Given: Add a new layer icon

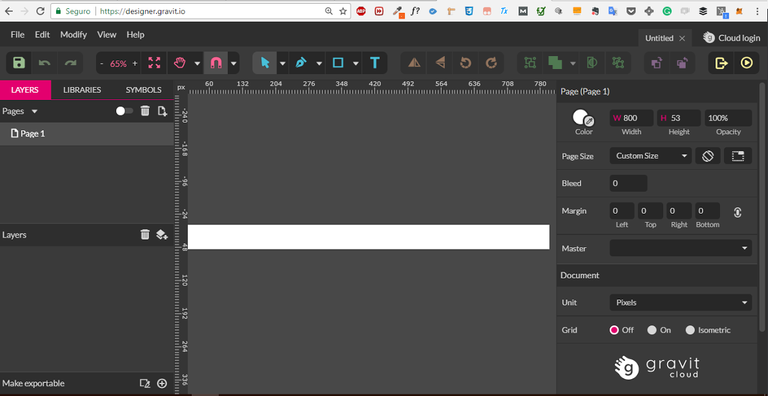Looking at the screenshot, I should 162,235.
